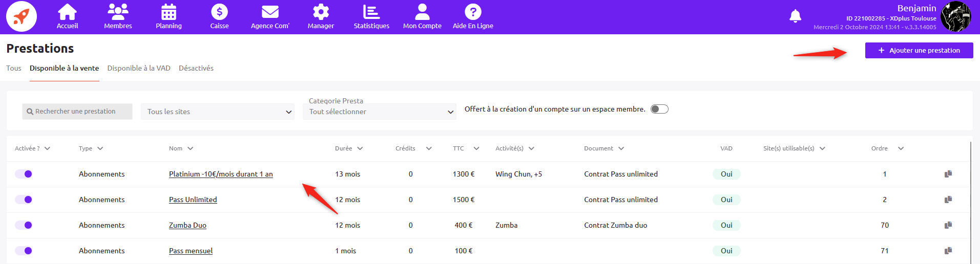980x264 pixels.
Task: Open the Statistiques chart icon
Action: (x=371, y=12)
